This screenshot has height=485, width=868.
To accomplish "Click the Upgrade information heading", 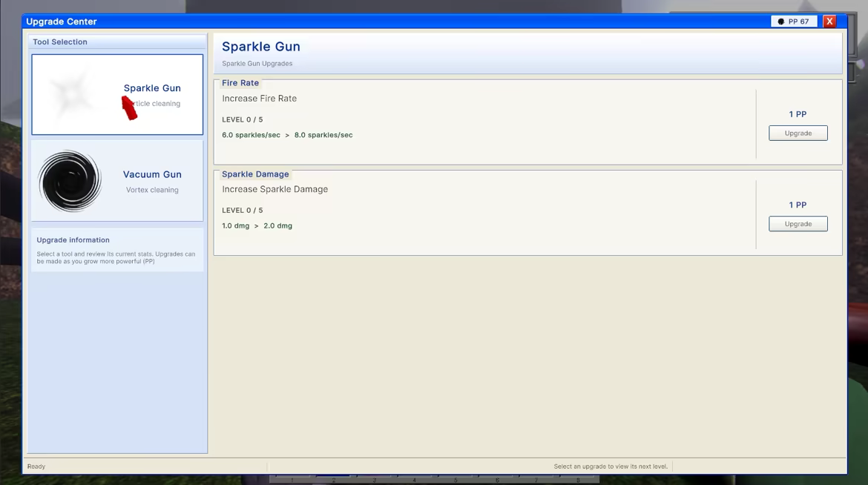I will point(73,240).
